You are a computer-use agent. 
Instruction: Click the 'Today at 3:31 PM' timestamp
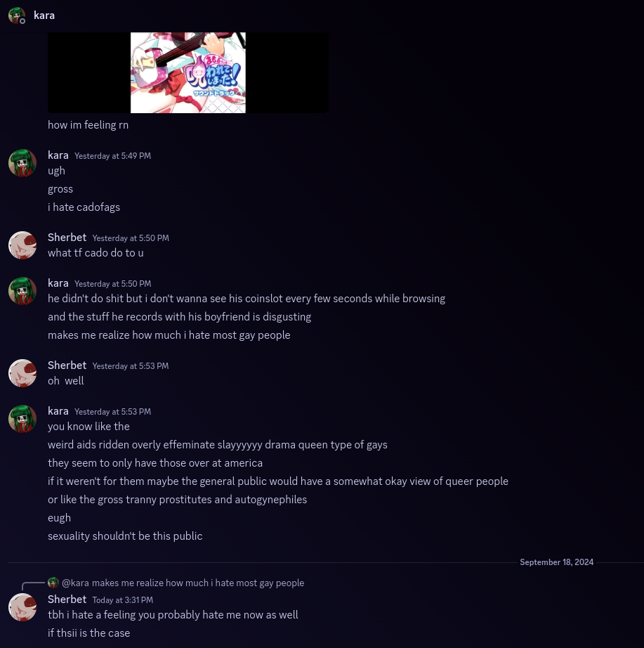[123, 600]
